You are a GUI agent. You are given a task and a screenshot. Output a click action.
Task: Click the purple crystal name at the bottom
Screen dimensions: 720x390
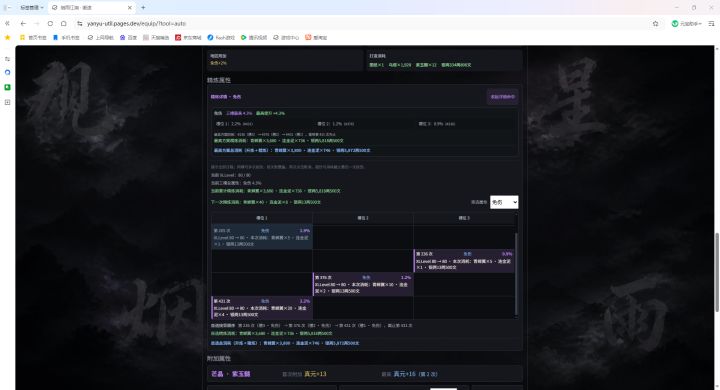pyautogui.click(x=231, y=374)
